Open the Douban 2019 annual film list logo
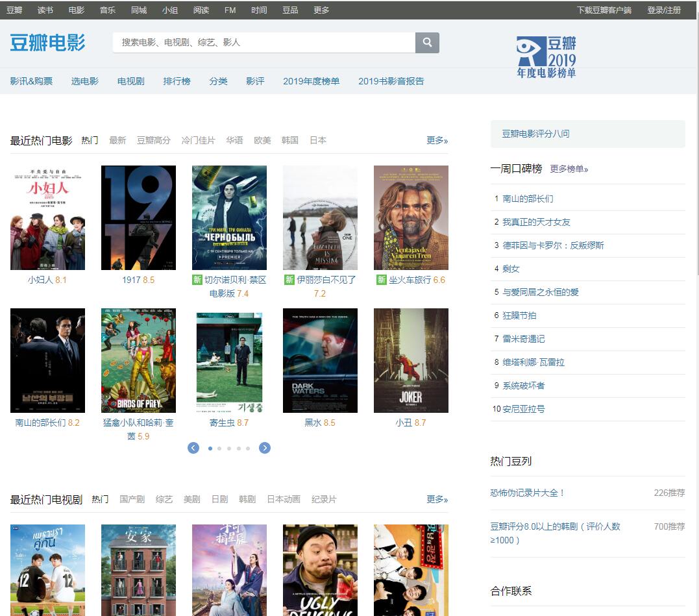Viewport: 699px width, 616px height. [x=546, y=57]
